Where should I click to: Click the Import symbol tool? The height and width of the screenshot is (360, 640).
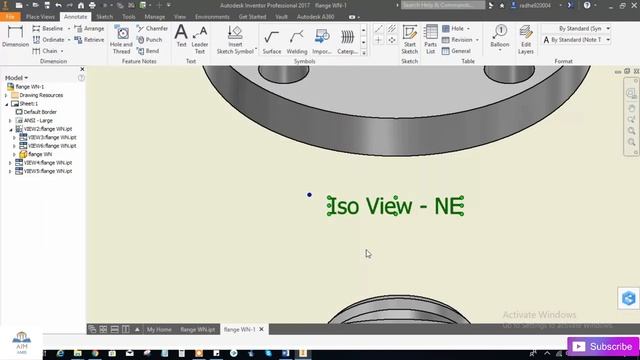pyautogui.click(x=322, y=42)
